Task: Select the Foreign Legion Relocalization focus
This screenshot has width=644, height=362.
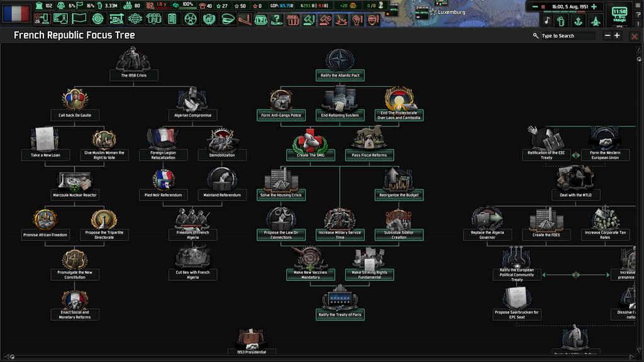Action: coord(163,145)
